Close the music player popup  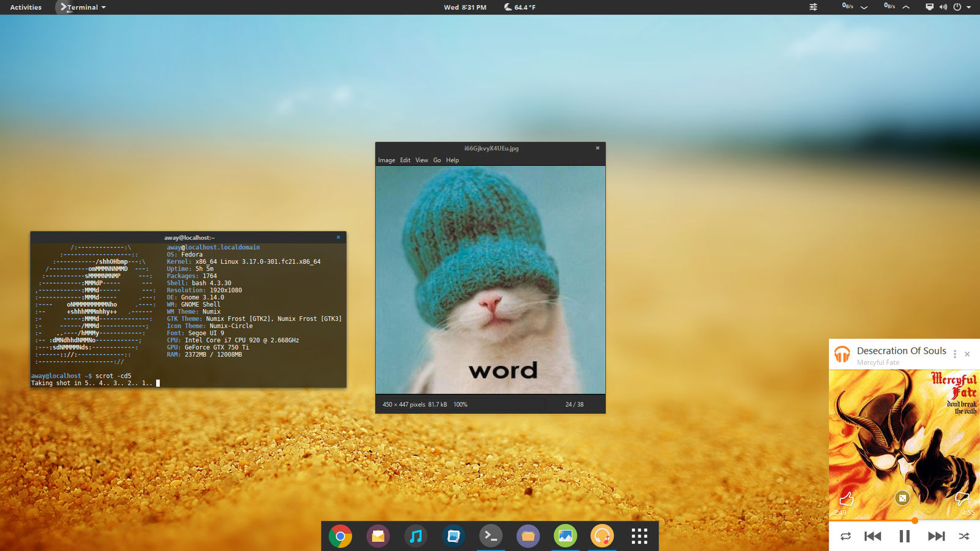pos(967,354)
